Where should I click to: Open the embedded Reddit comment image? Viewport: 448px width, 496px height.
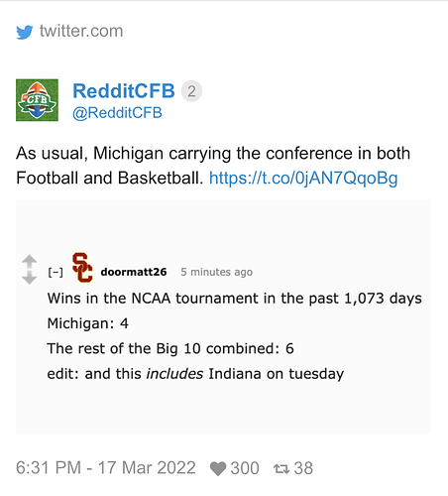[223, 316]
